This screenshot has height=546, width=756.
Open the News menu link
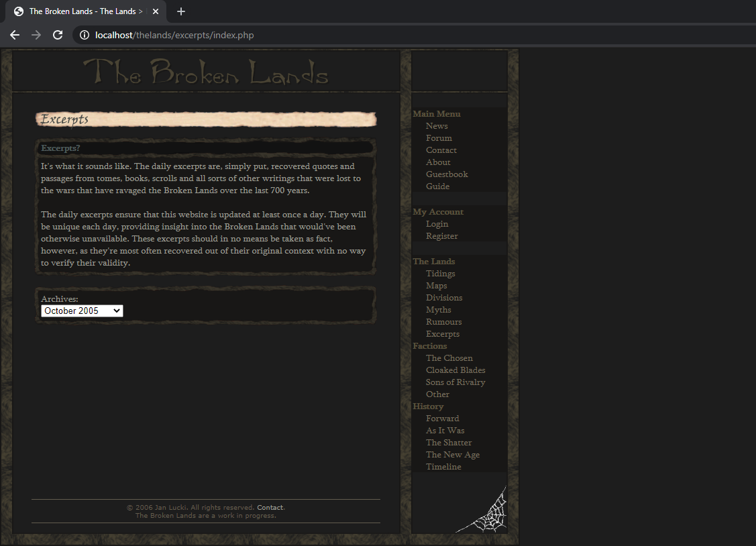click(437, 126)
